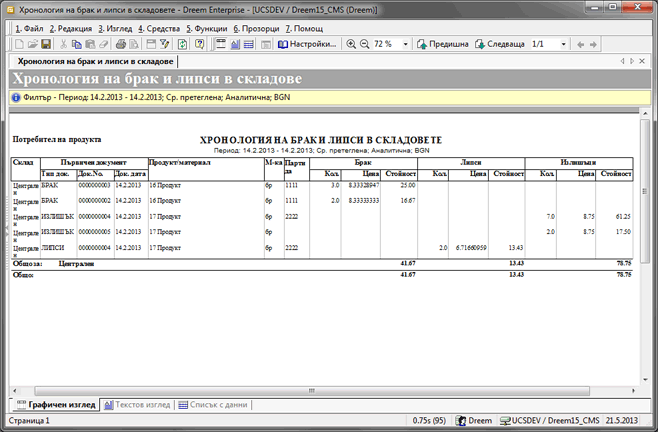Click the scroll right arrow
This screenshot has height=432, width=658.
coord(634,391)
